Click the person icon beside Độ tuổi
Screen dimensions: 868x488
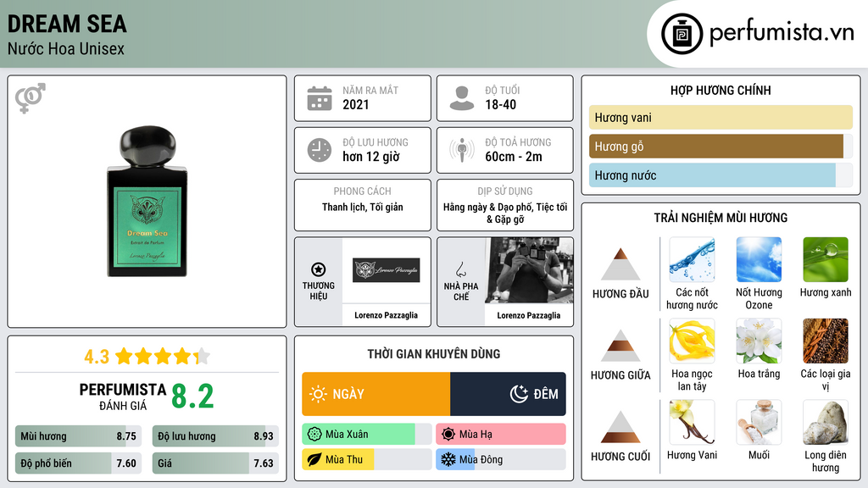pos(462,98)
